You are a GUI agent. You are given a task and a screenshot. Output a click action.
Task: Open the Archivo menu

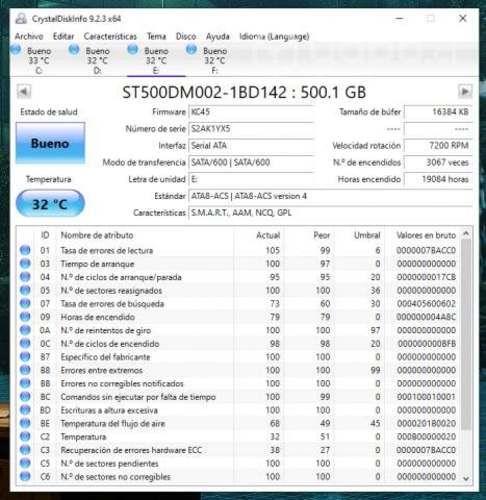pyautogui.click(x=29, y=36)
